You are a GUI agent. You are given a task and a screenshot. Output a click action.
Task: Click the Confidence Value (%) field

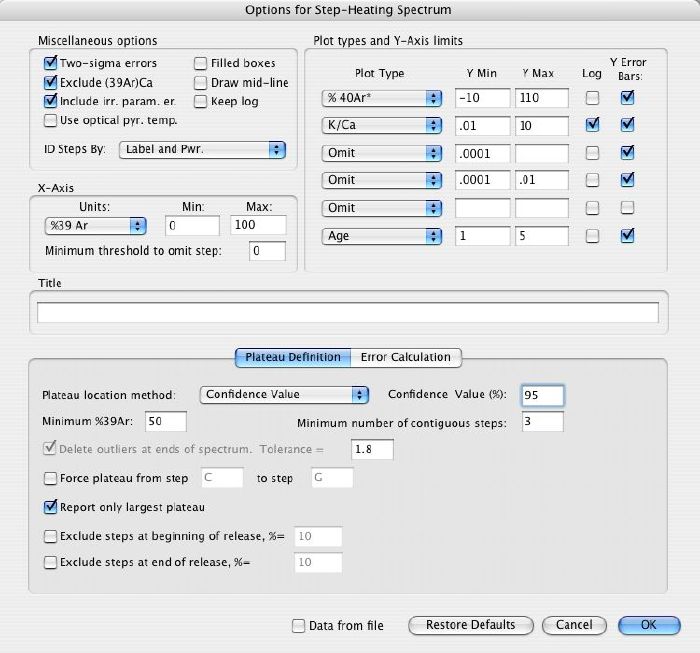tap(542, 395)
